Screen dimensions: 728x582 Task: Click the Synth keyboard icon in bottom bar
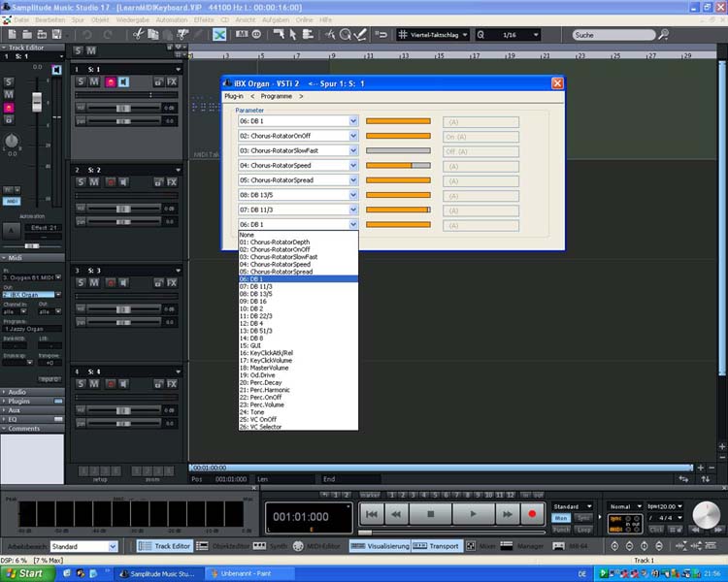(259, 546)
